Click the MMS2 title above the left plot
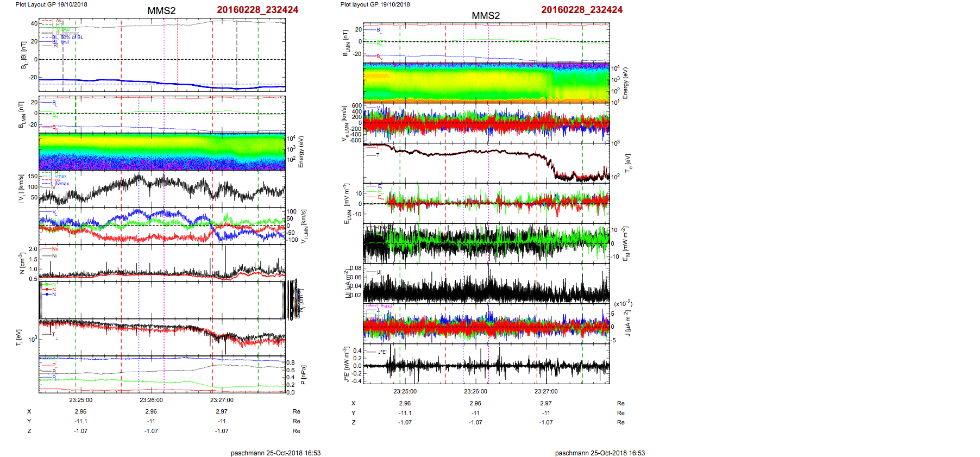980x457 pixels. (161, 11)
